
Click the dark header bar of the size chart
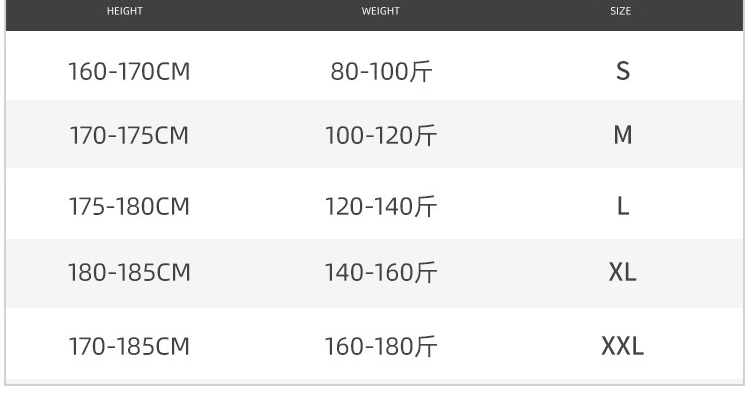pos(250,14)
